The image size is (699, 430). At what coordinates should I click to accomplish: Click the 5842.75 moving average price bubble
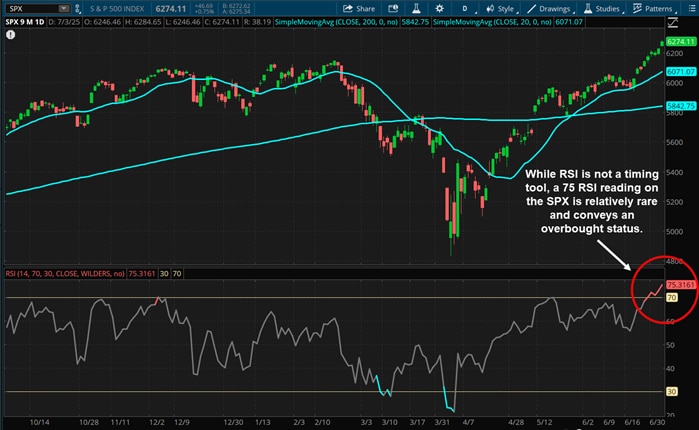click(681, 106)
